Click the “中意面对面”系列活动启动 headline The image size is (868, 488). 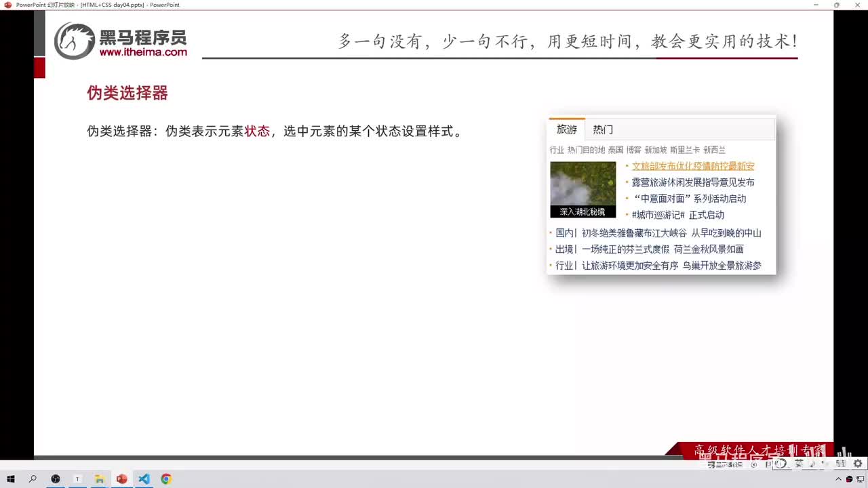click(689, 199)
